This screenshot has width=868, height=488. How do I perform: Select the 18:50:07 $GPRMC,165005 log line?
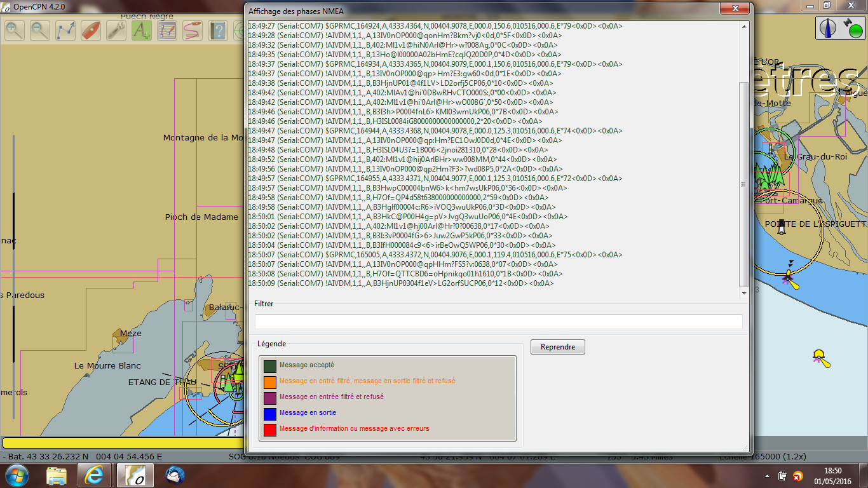[x=435, y=255]
